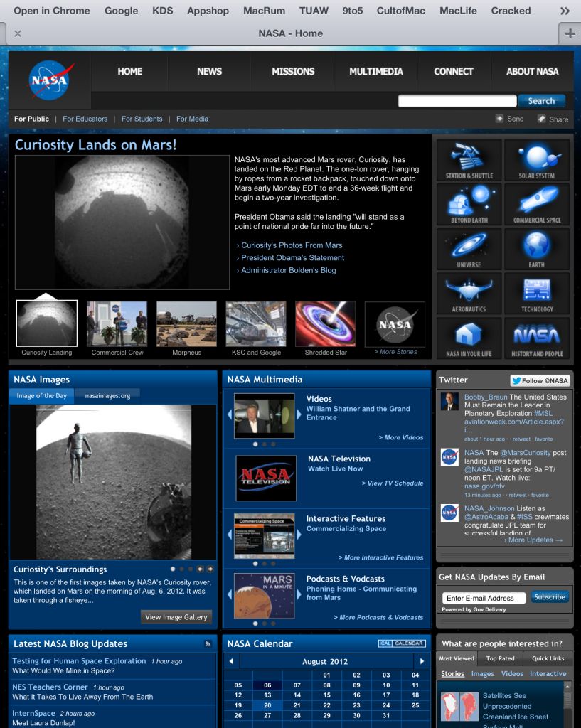Viewport: 581px width, 728px height.
Task: Go to next month in NASA Calendar
Action: point(420,661)
